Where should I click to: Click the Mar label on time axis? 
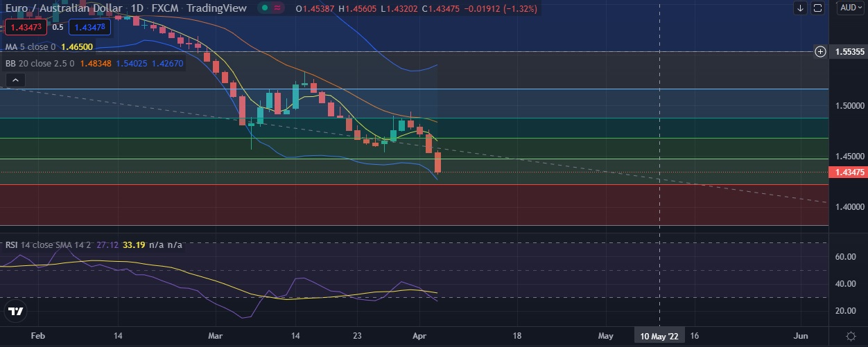(x=215, y=336)
